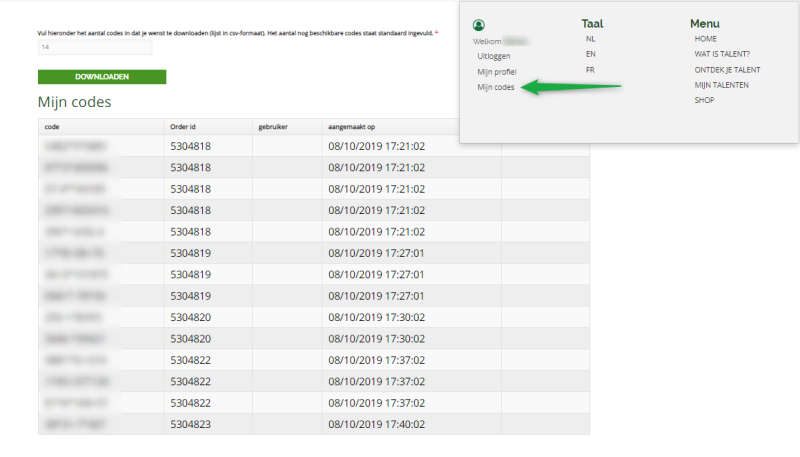The image size is (800, 457).
Task: Go to HOME in the menu
Action: click(705, 38)
